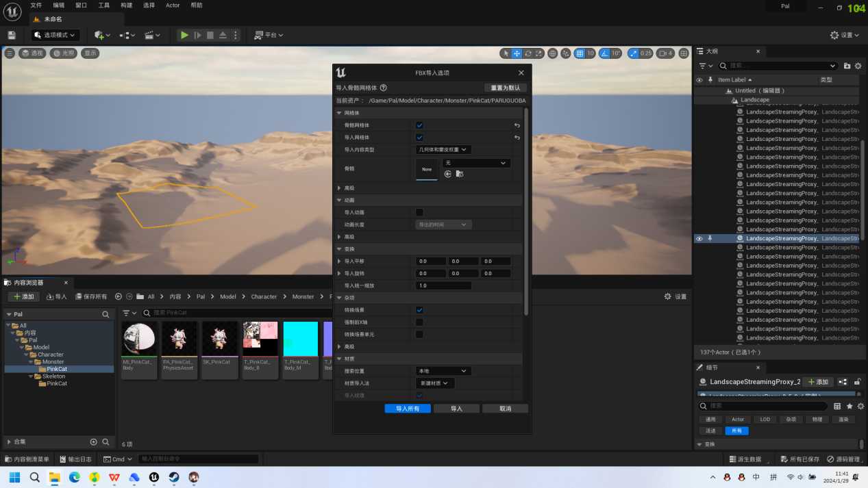Screen dimensions: 868x488
Task: Click the use-selected-asset arrow icon under skeleton
Action: 448,174
